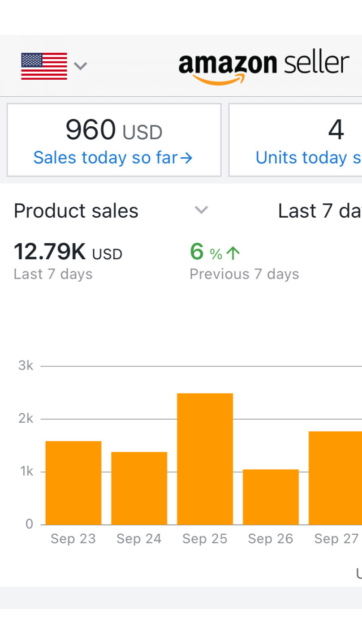
Task: Open the Product sales metric dropdown
Action: tap(76, 211)
